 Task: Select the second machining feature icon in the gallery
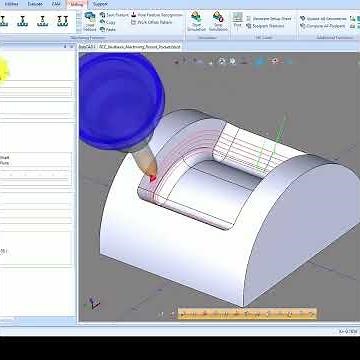click(x=23, y=21)
